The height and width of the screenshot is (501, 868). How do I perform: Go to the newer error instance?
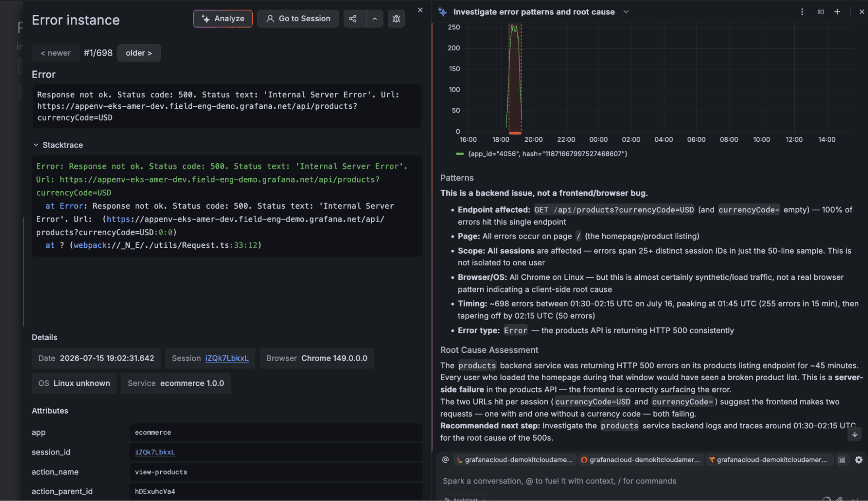[x=56, y=53]
